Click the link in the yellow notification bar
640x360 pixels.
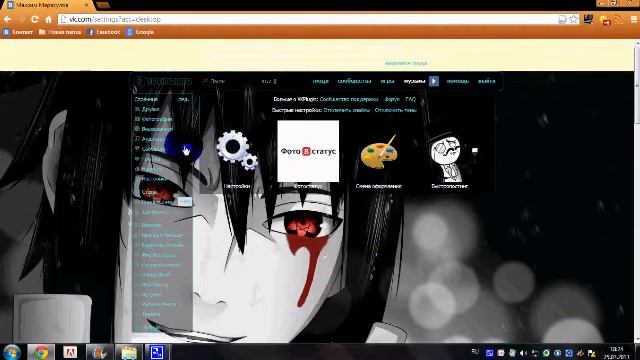pyautogui.click(x=406, y=63)
